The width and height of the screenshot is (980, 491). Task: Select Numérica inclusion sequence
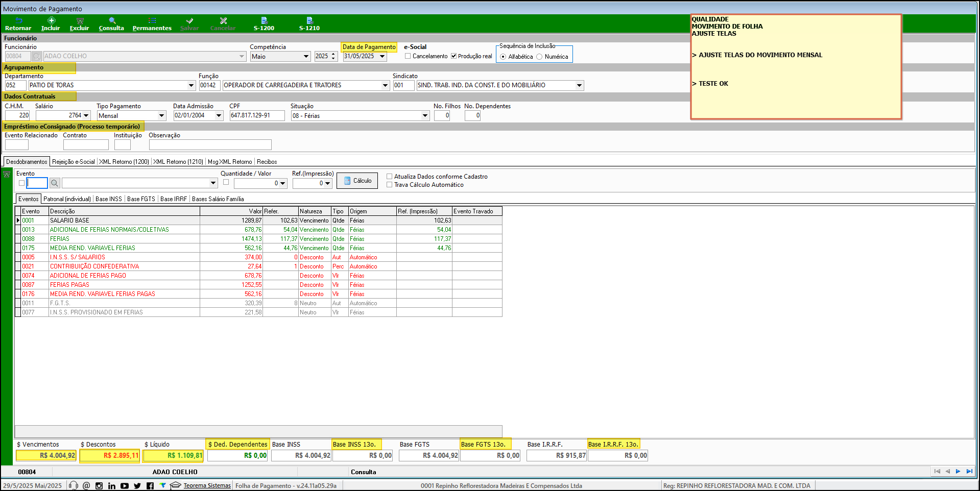(539, 57)
